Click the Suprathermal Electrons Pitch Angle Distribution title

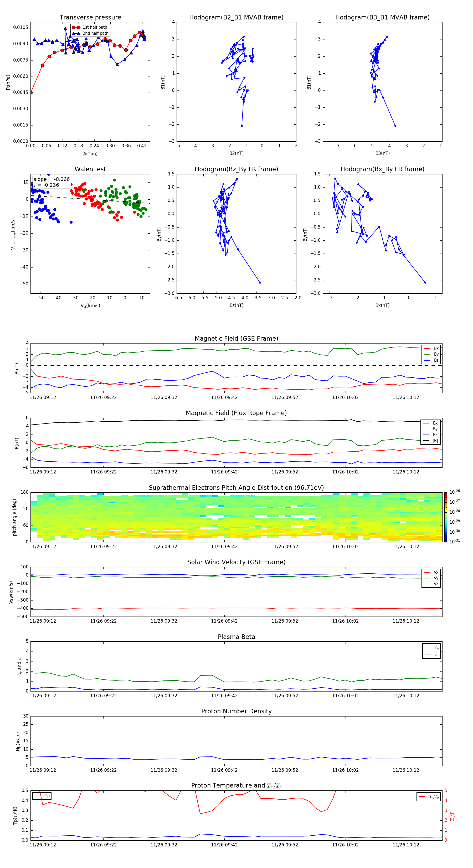click(236, 488)
